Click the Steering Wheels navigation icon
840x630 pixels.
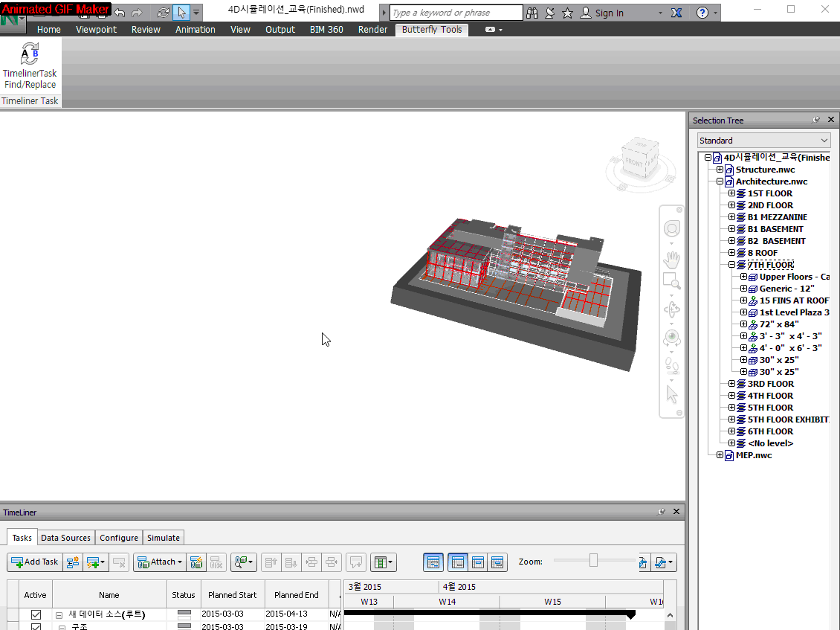(672, 228)
